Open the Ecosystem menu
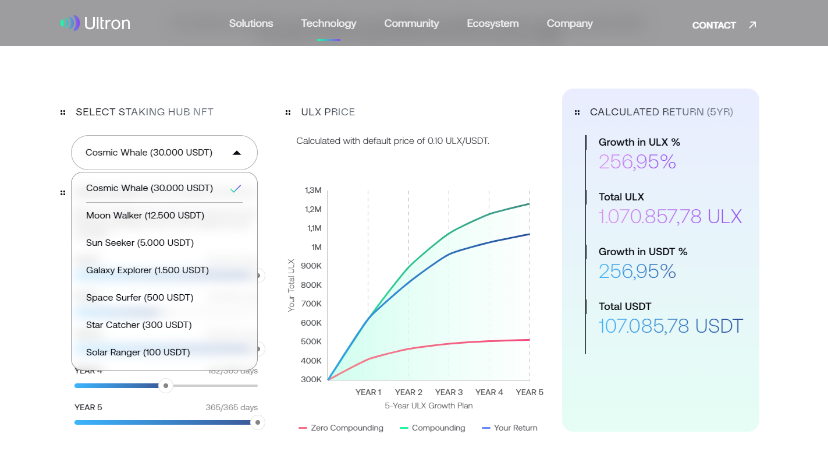828x469 pixels. click(493, 23)
